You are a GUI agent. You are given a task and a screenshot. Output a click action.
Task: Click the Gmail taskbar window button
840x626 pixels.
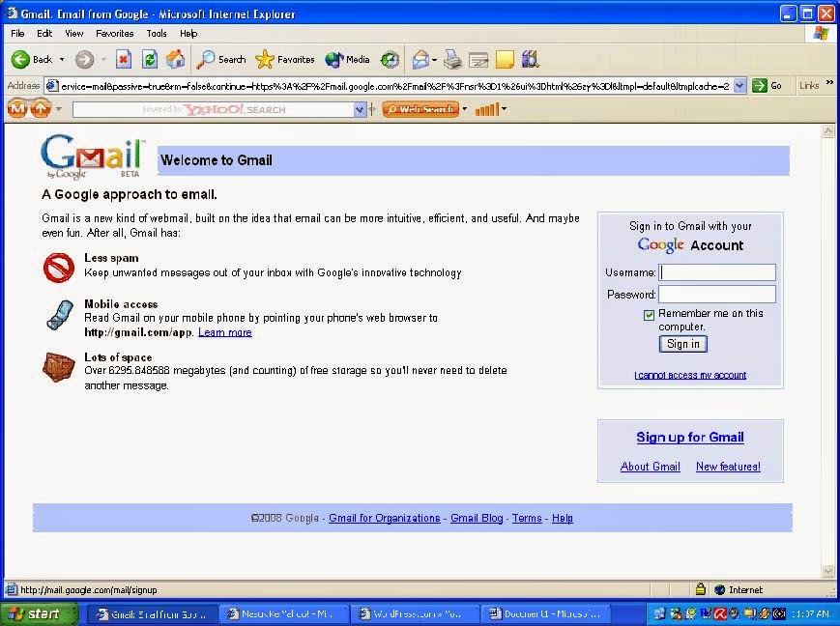[153, 613]
